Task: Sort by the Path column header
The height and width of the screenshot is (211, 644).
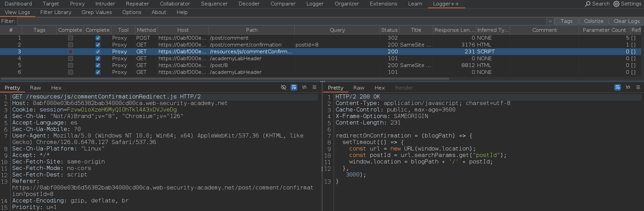Action: click(252, 30)
